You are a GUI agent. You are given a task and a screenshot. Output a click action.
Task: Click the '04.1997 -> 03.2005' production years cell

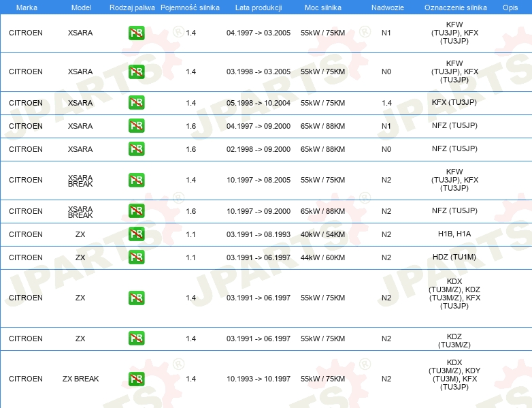(x=259, y=33)
